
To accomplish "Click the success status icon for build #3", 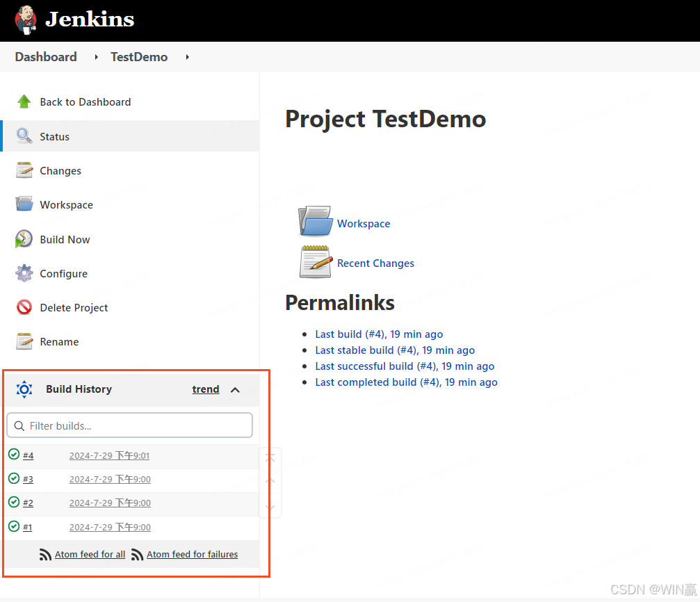I will pyautogui.click(x=14, y=478).
